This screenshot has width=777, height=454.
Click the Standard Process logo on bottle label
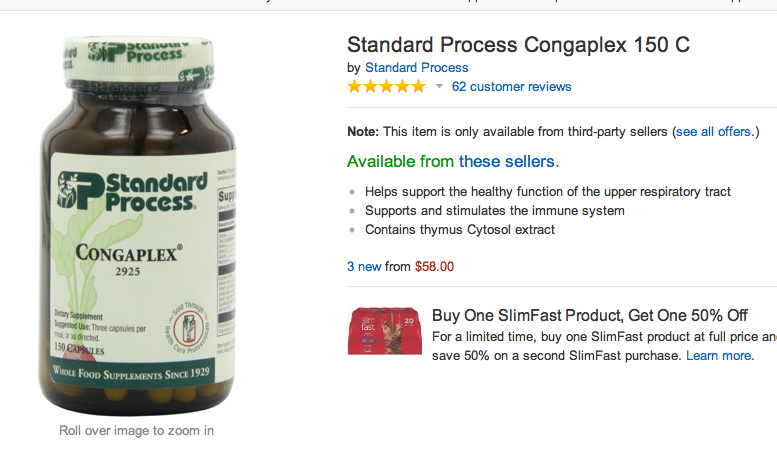(127, 190)
